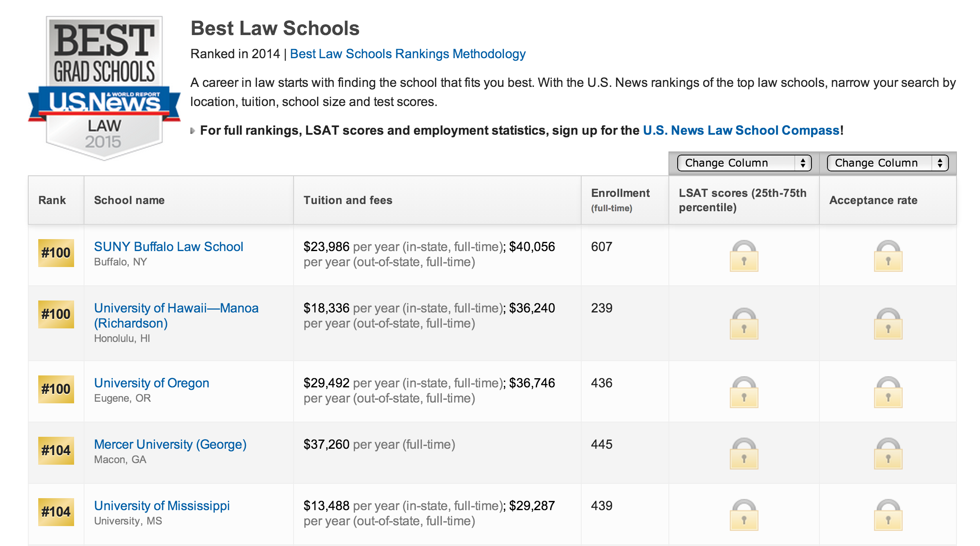Click the University, MS location text
The image size is (980, 546).
click(x=128, y=521)
